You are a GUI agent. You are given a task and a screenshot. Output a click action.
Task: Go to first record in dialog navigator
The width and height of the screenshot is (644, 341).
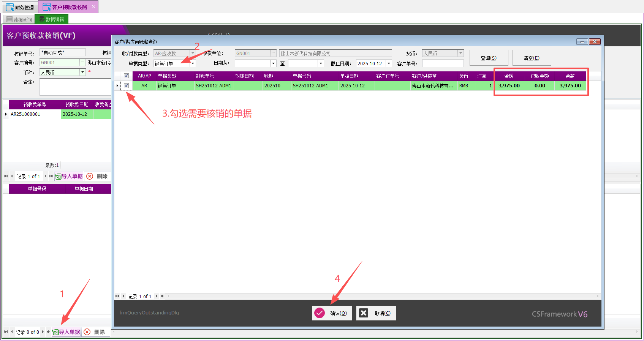(x=117, y=296)
